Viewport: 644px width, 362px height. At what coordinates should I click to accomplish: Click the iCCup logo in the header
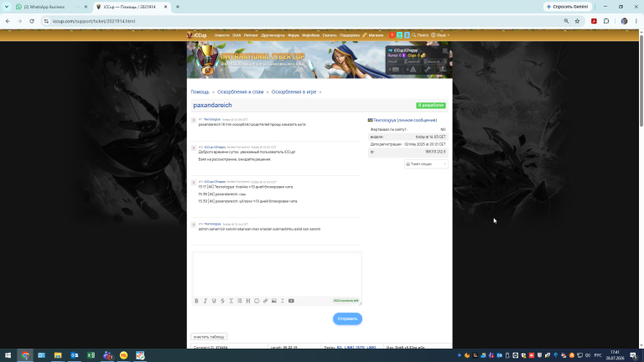197,35
